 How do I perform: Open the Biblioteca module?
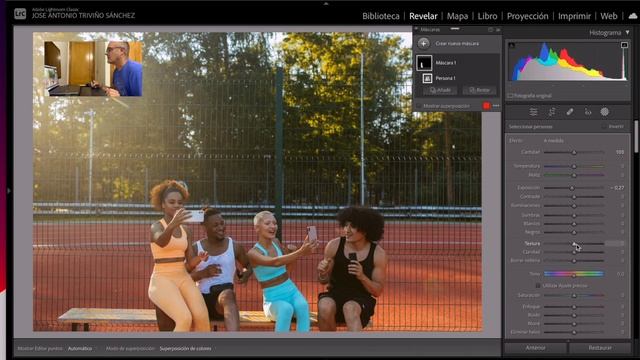click(x=381, y=16)
